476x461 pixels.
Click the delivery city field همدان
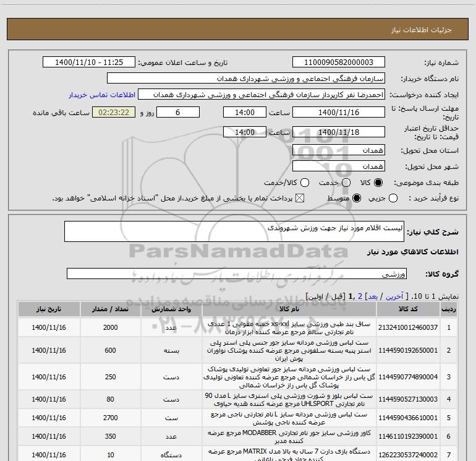(x=339, y=166)
